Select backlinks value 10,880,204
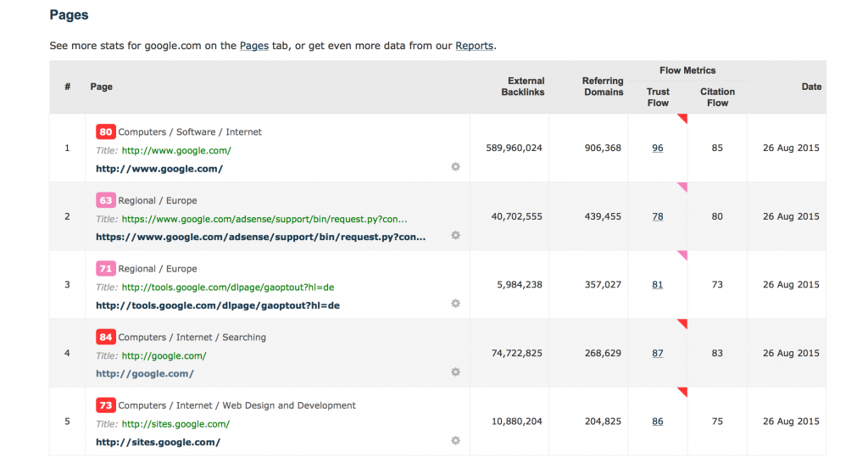Screen dimensions: 868x464 click(517, 422)
